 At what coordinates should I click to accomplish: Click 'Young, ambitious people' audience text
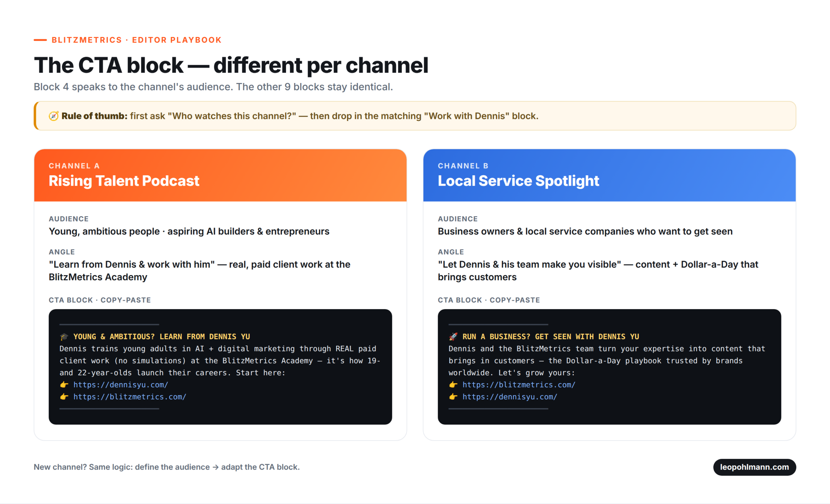(189, 232)
